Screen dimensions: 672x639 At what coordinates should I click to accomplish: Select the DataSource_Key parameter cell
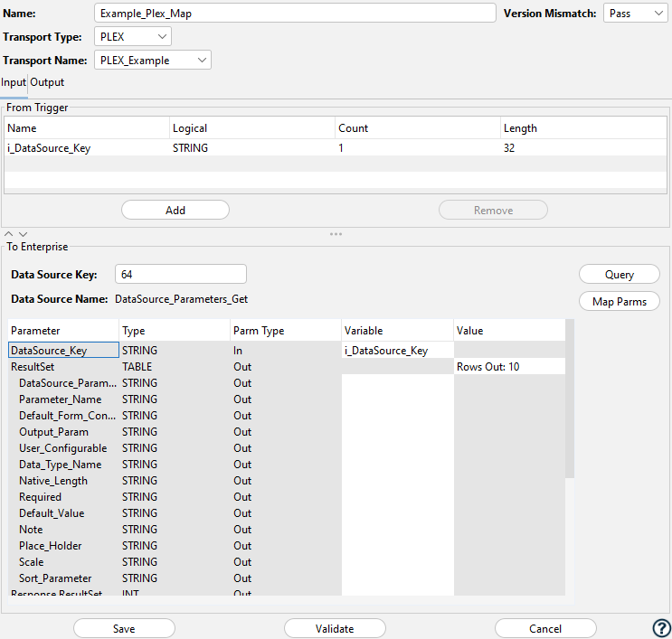click(x=63, y=350)
